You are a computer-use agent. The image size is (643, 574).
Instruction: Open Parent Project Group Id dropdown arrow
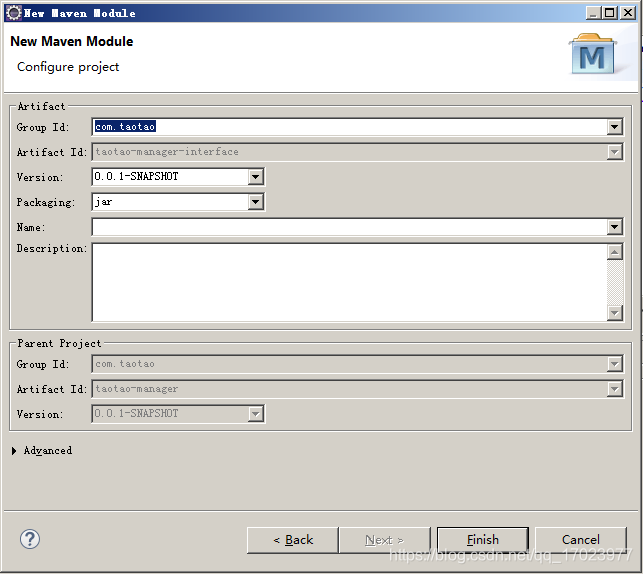click(x=614, y=364)
